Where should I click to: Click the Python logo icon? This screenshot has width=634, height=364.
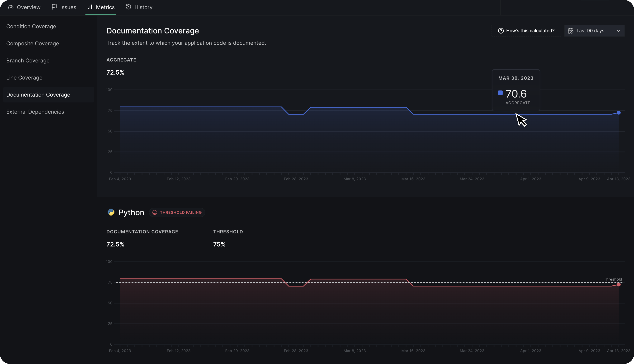click(x=111, y=212)
